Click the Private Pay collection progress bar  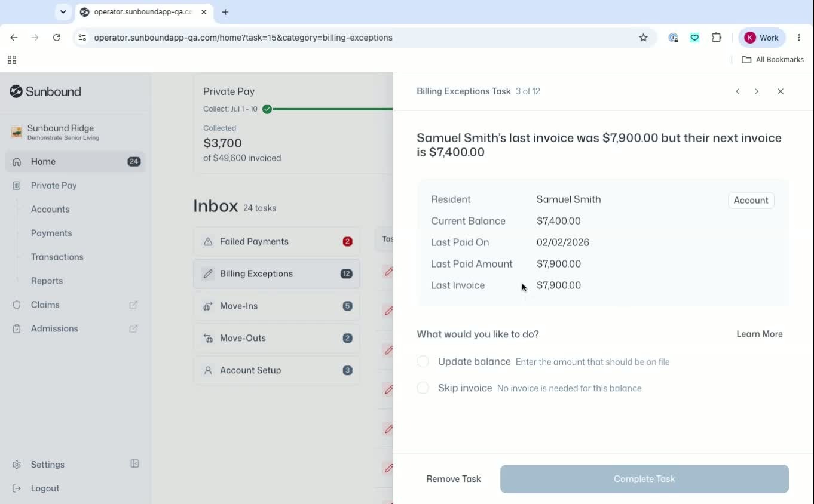click(333, 109)
